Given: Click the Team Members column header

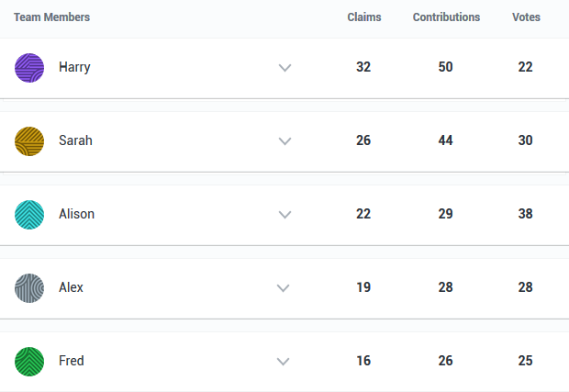Looking at the screenshot, I should click(x=52, y=17).
